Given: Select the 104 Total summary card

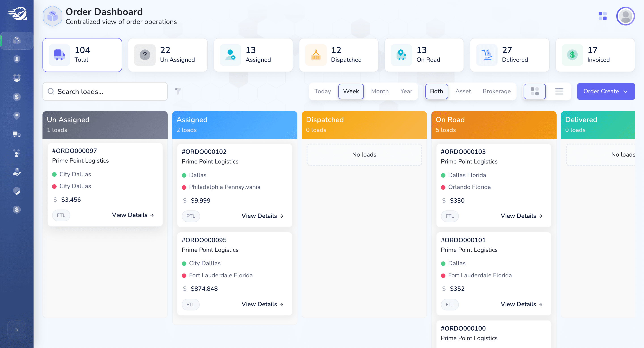Looking at the screenshot, I should coord(82,55).
